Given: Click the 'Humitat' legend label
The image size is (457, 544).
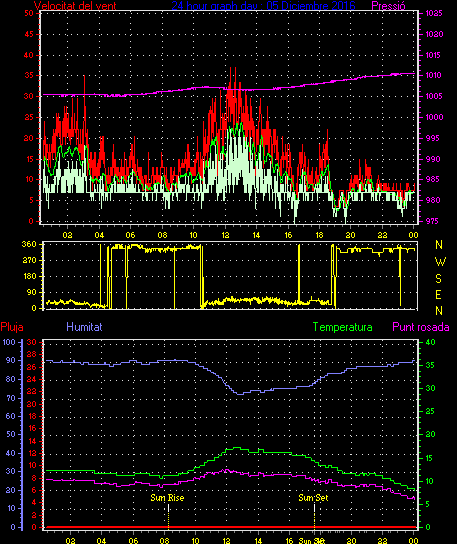Looking at the screenshot, I should (84, 327).
